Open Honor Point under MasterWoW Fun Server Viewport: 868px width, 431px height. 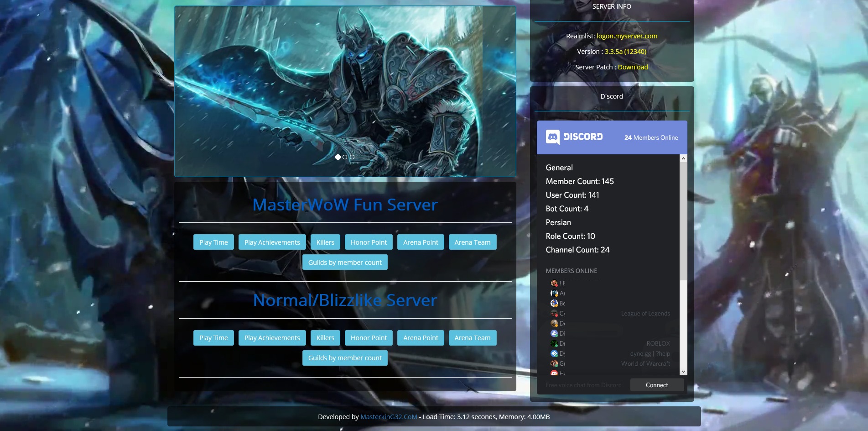coord(369,242)
